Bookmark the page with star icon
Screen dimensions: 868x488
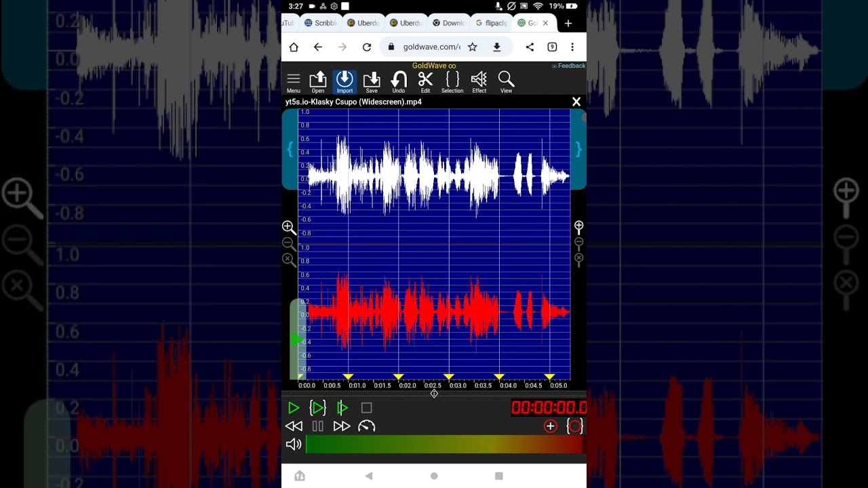click(x=473, y=47)
